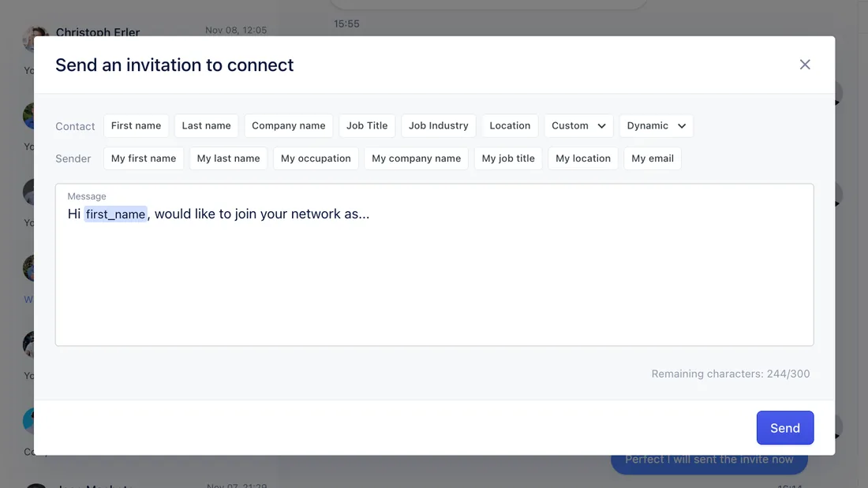Click inside the Message text area
Screen dimensions: 868x488
click(435, 265)
